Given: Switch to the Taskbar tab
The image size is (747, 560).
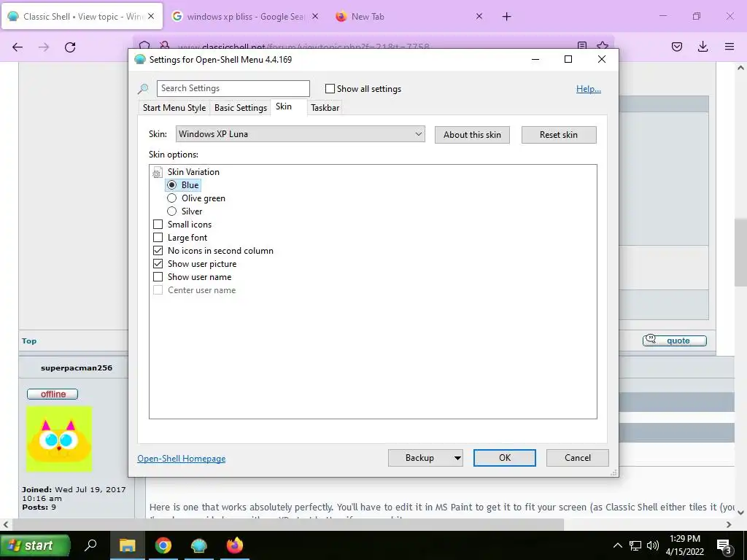Looking at the screenshot, I should tap(325, 108).
